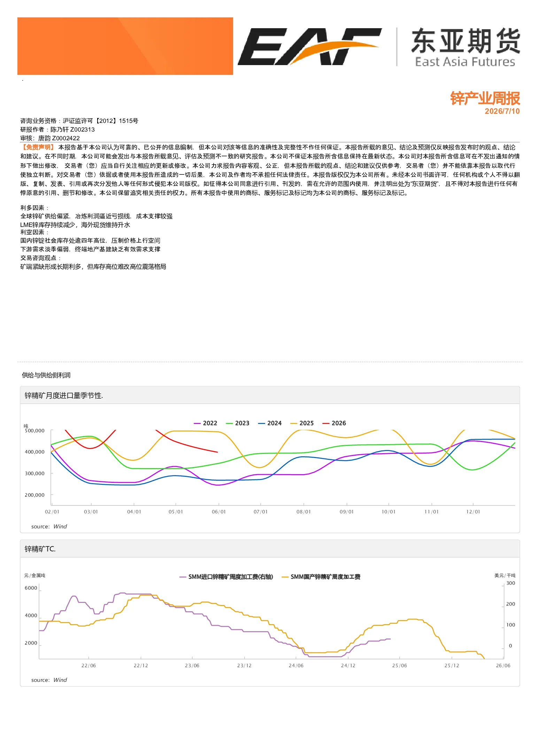Click the line LME锌库存持续减少
This screenshot has height=756, width=540.
pyautogui.click(x=75, y=225)
